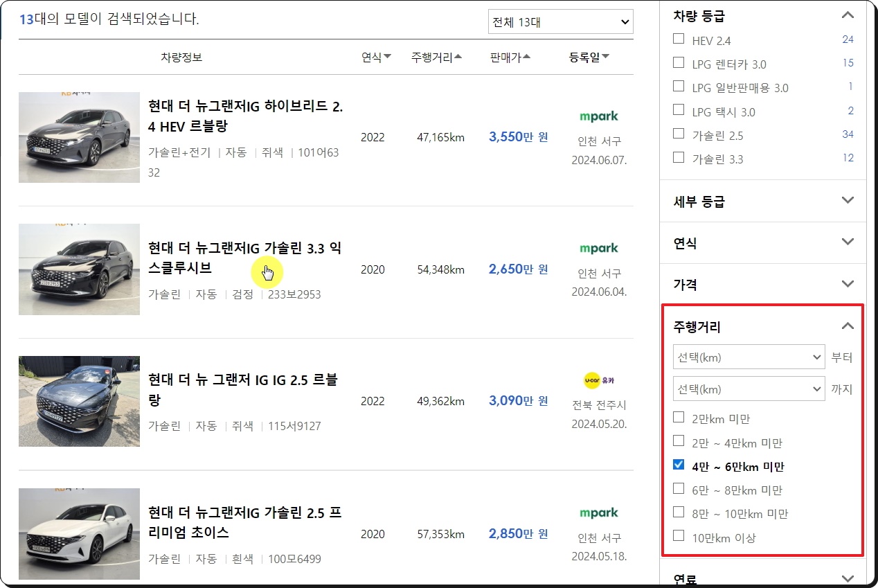Check the 2만km 미만 mileage option

[x=679, y=418]
